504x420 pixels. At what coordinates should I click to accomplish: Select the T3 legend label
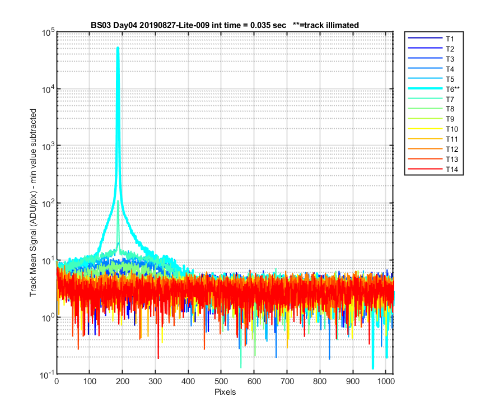[450, 59]
